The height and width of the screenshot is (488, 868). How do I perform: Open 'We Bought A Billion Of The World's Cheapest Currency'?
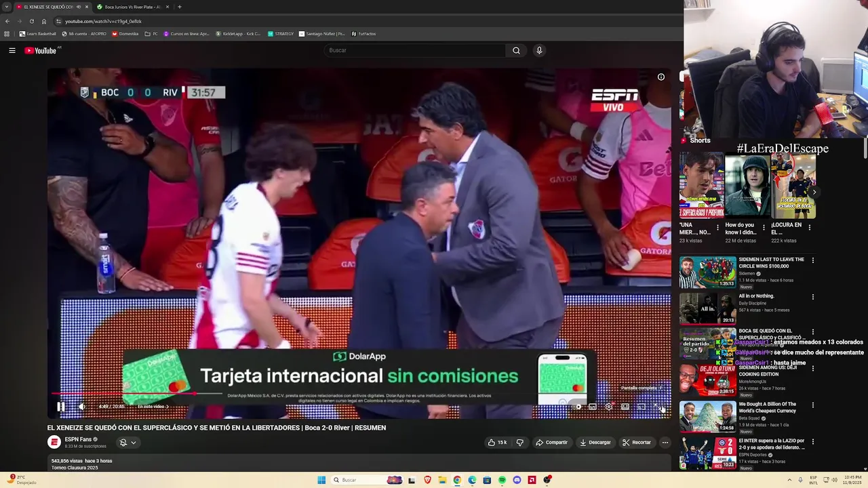click(x=767, y=407)
